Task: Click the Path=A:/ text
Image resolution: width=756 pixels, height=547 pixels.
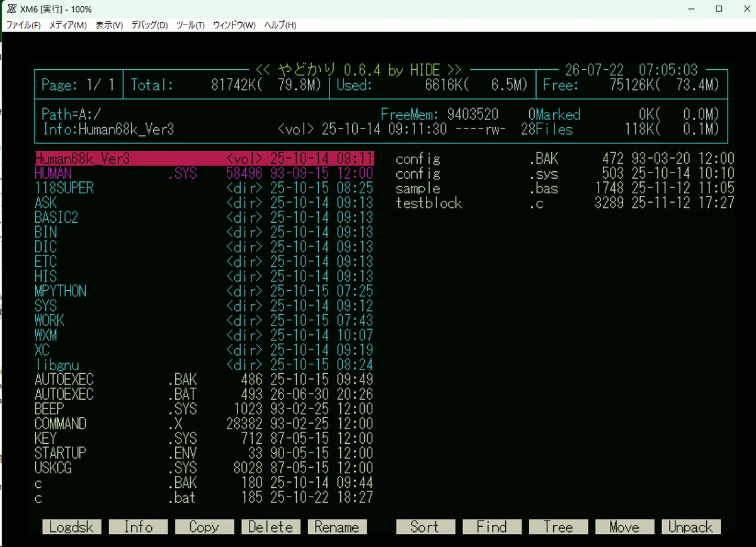Action: (71, 115)
